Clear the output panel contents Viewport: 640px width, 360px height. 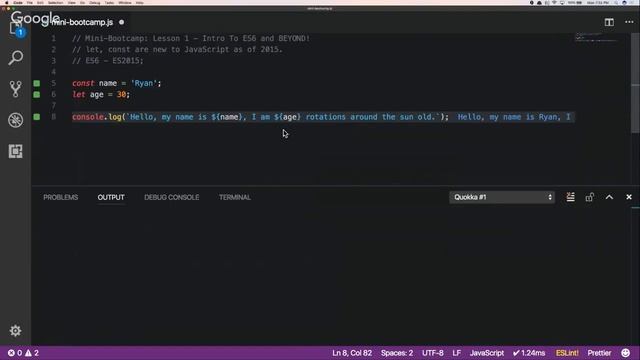point(570,197)
